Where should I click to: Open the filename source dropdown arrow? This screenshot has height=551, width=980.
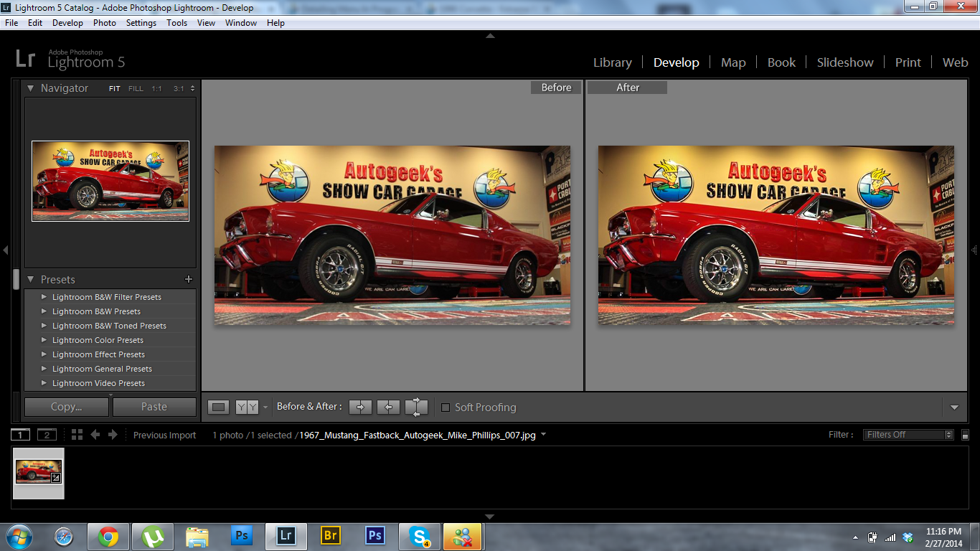pos(543,435)
